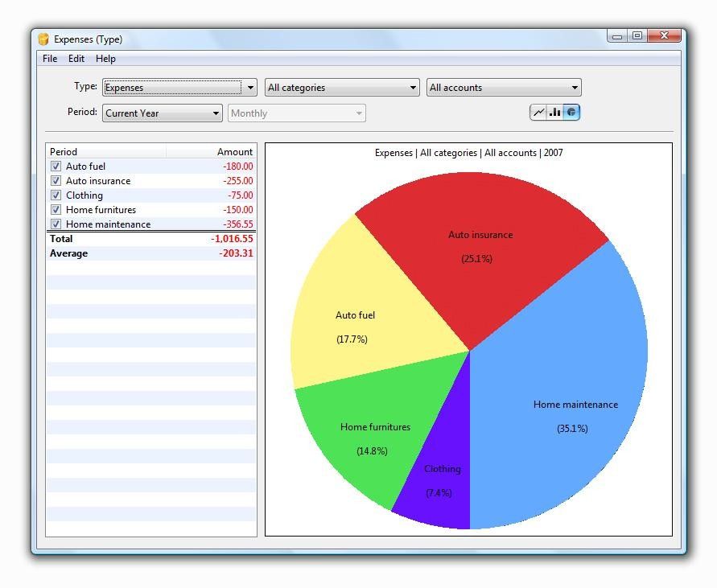This screenshot has width=717, height=588.
Task: Disable the Clothing checkbox
Action: [x=56, y=195]
